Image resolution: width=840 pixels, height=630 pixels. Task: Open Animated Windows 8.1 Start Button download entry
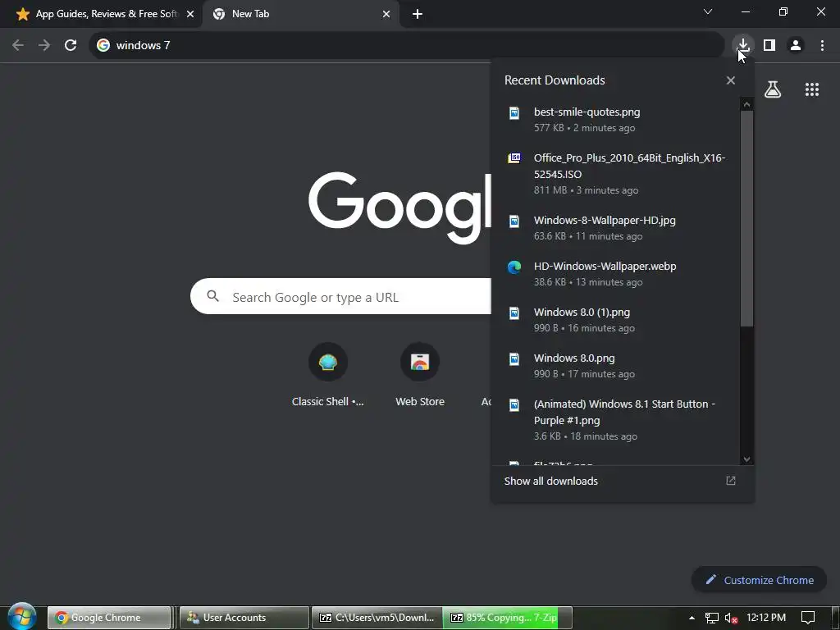(x=615, y=420)
